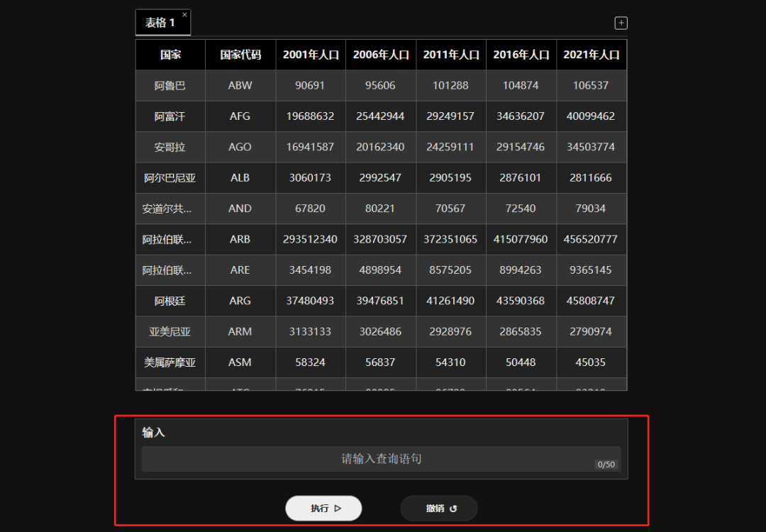Click the value 3133133 in the table
The height and width of the screenshot is (532, 766).
click(x=310, y=332)
